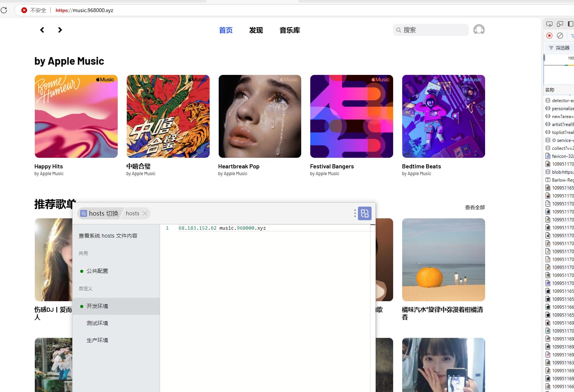Click the not-secure warning icon

[x=24, y=10]
